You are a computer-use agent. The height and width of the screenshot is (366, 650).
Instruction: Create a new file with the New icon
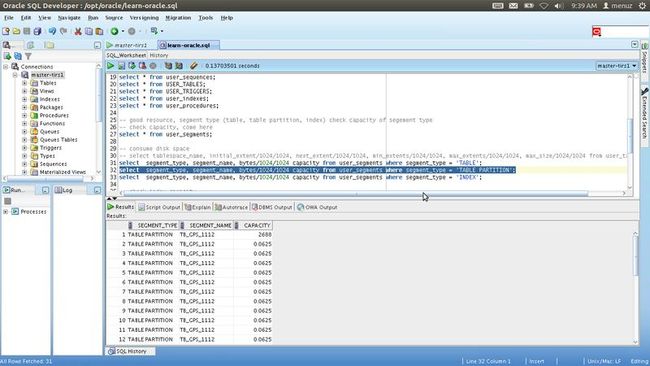click(6, 31)
